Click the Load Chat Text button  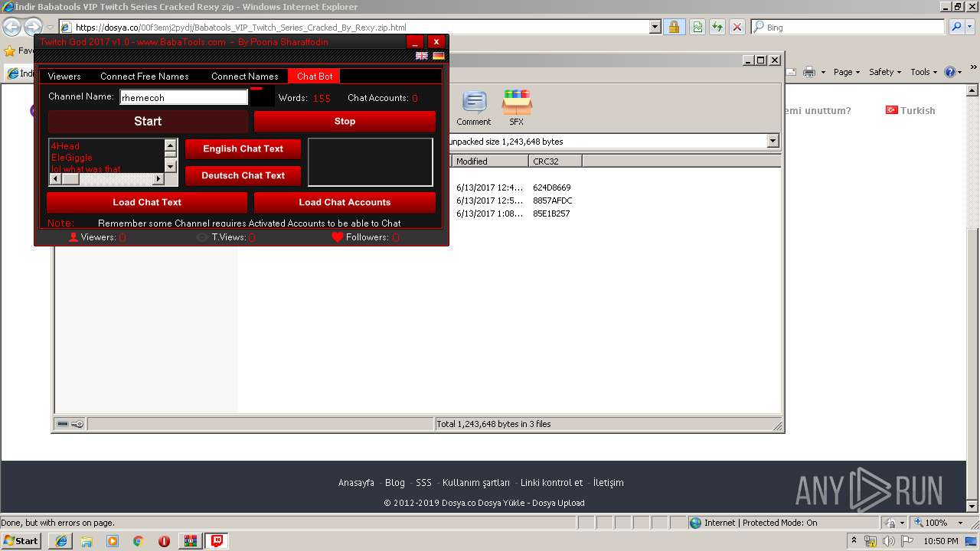point(147,202)
